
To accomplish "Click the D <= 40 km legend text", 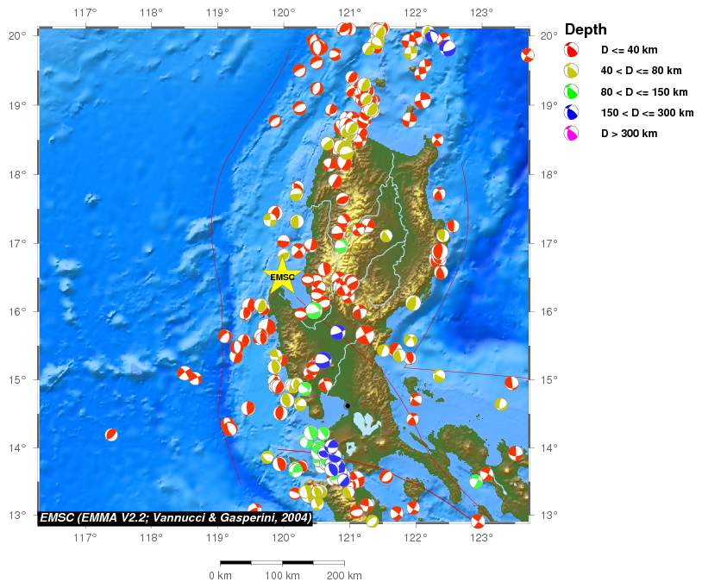I will click(629, 50).
